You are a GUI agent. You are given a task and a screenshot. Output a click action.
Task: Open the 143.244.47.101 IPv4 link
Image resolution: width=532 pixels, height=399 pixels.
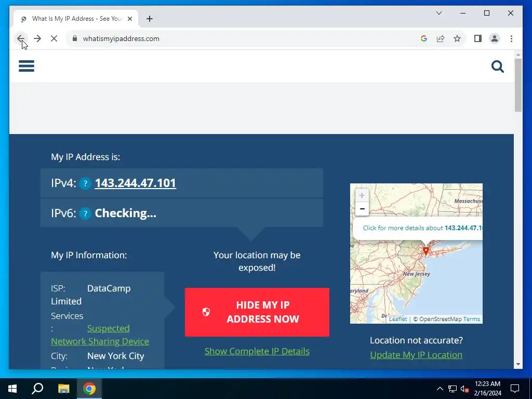(136, 183)
